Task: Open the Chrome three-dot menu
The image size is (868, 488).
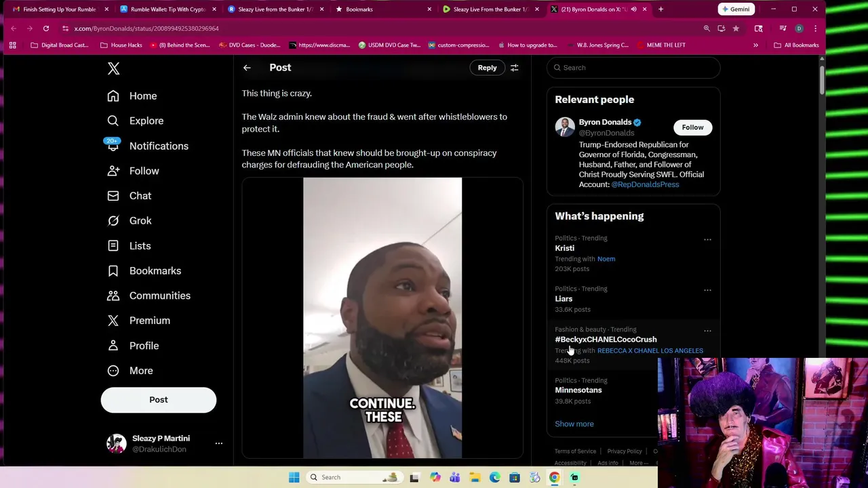Action: click(x=815, y=28)
